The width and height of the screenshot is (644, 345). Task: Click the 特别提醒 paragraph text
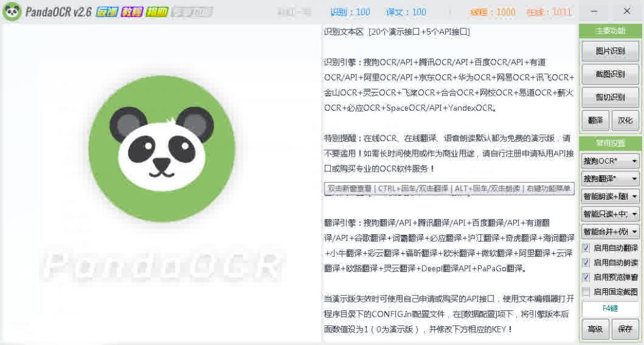[448, 154]
